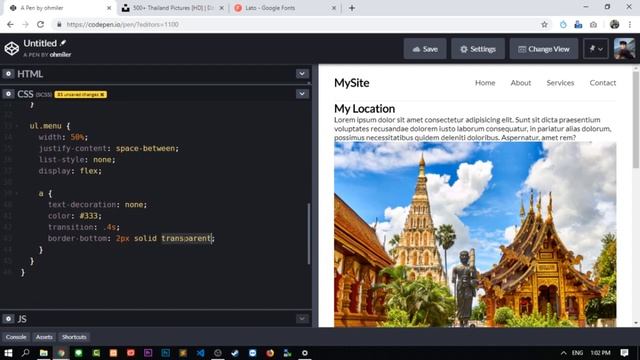Expand the CSS editor dropdown
The image size is (640, 360).
coord(302,93)
